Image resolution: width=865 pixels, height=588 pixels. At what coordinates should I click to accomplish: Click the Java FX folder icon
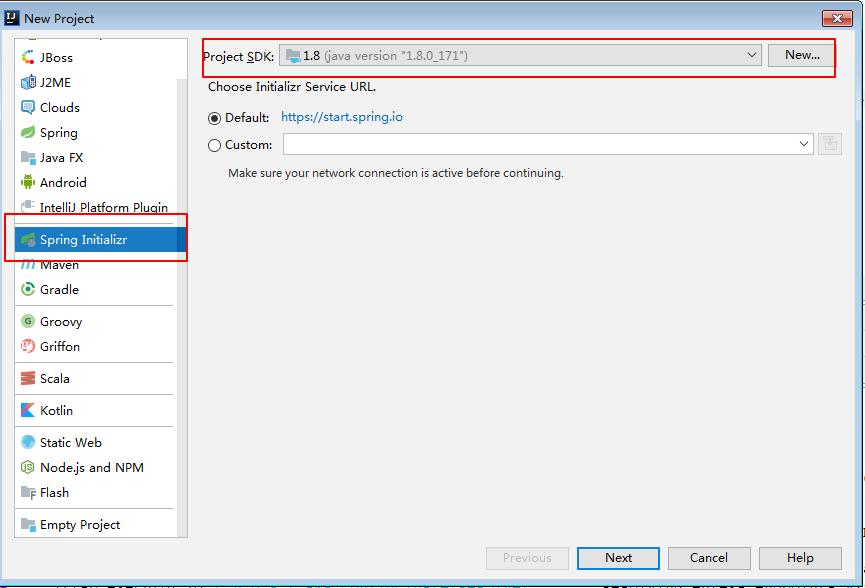28,157
